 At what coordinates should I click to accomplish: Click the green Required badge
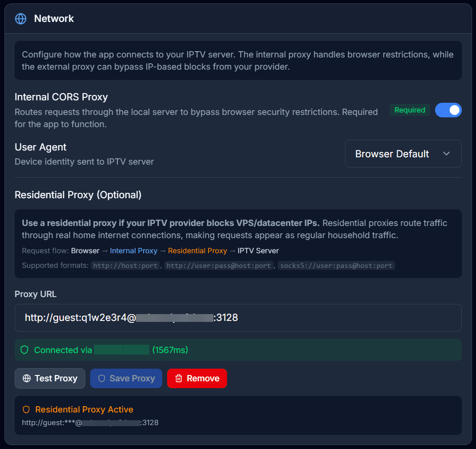click(409, 110)
